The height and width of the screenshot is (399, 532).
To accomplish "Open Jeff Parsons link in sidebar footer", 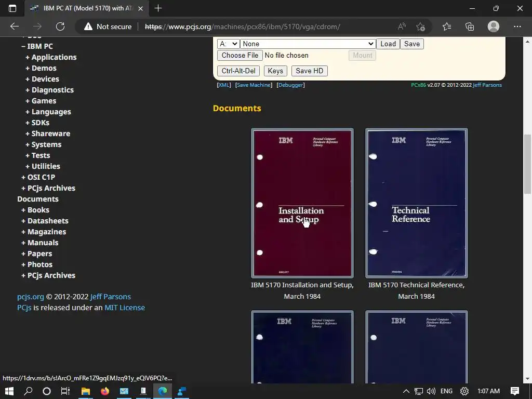I will coord(110,297).
